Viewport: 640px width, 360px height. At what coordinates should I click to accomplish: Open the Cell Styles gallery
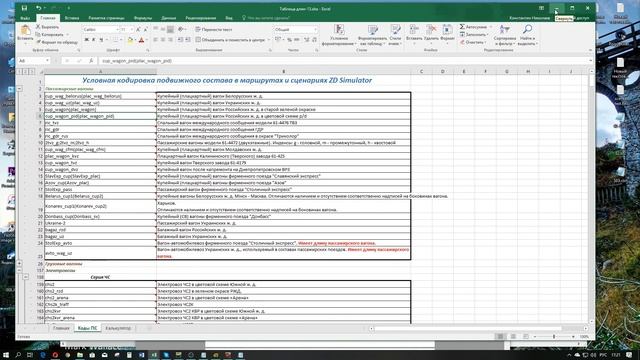395,35
